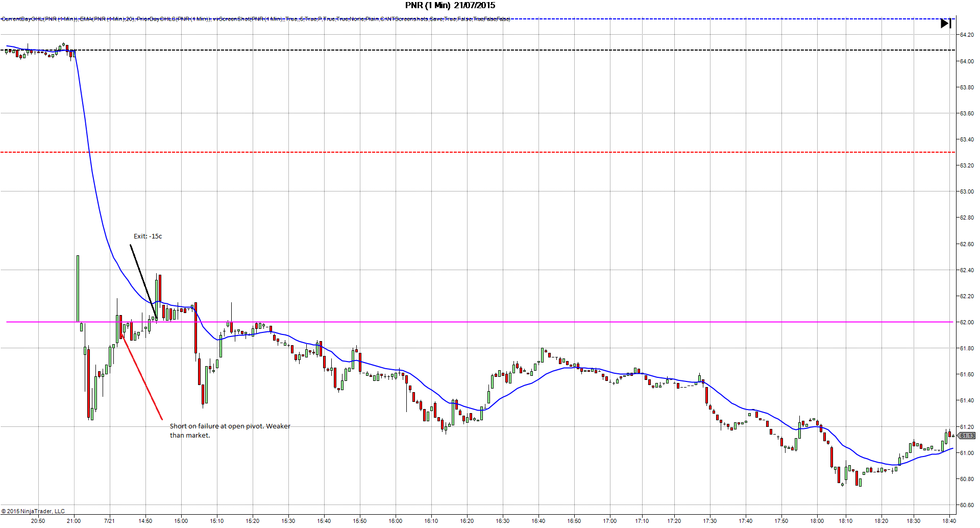This screenshot has width=980, height=528.
Task: Click the 62.60 price axis label
Action: pos(967,244)
